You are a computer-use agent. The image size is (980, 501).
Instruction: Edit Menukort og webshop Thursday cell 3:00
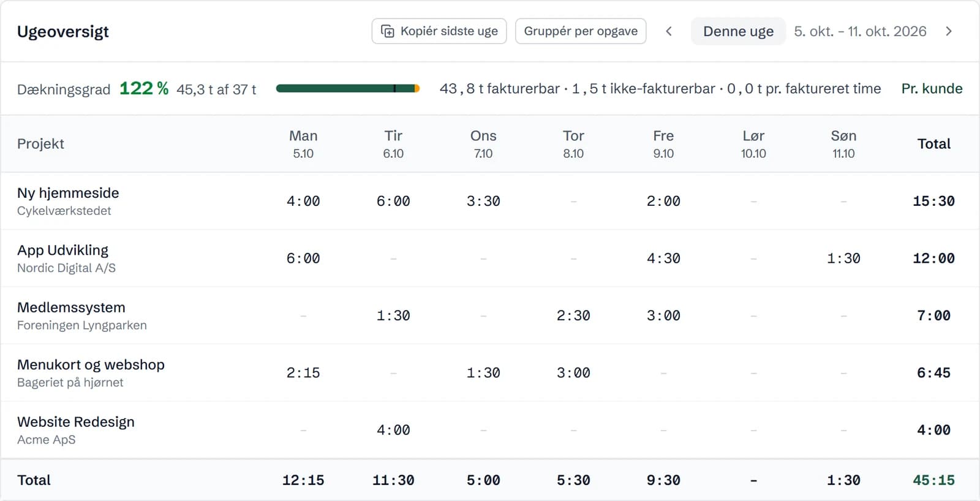coord(573,372)
